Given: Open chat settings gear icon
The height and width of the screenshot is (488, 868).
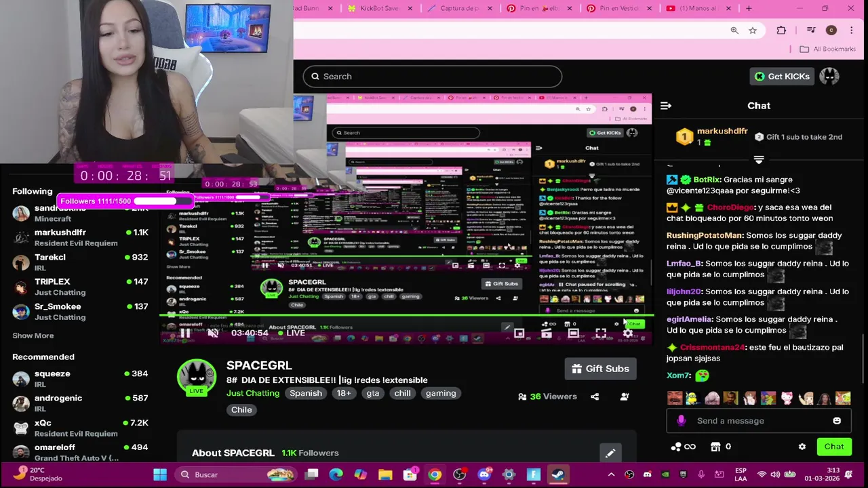Looking at the screenshot, I should (x=802, y=447).
